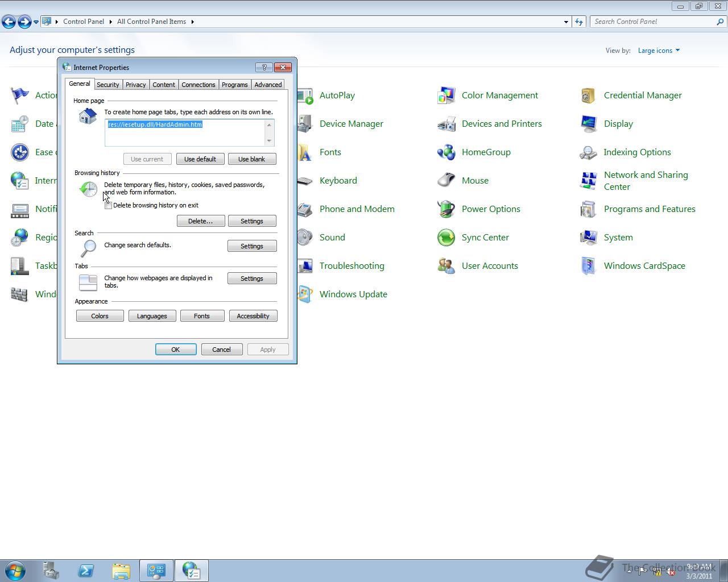This screenshot has height=582, width=728.
Task: Switch to the Programs tab
Action: click(234, 85)
